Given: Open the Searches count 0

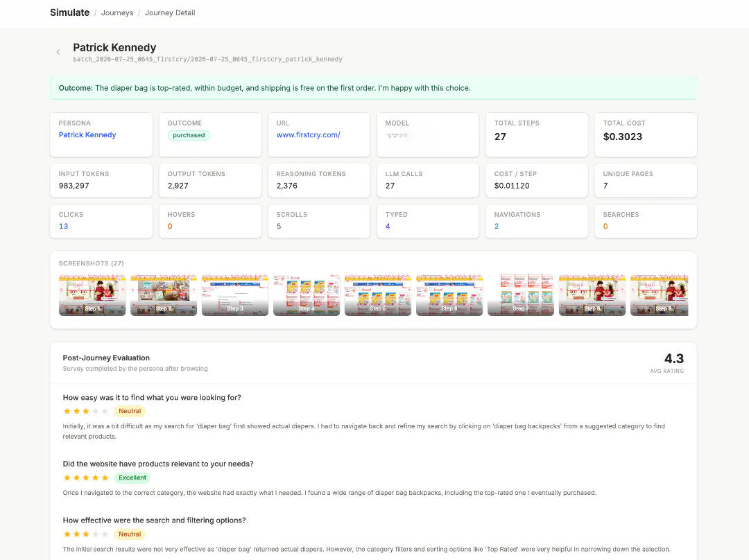Looking at the screenshot, I should coord(605,227).
